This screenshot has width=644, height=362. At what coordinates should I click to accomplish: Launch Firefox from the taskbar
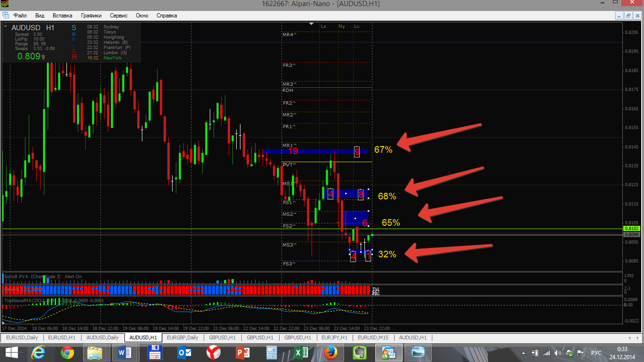coord(330,352)
